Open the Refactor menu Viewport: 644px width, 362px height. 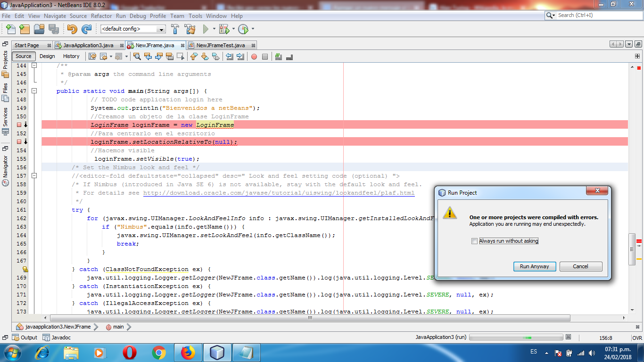click(101, 16)
